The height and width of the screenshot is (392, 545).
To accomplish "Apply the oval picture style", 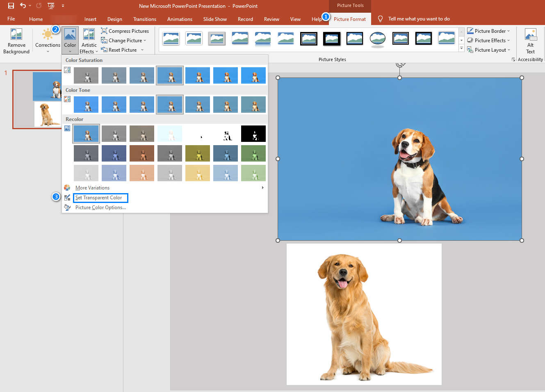I will tap(377, 39).
